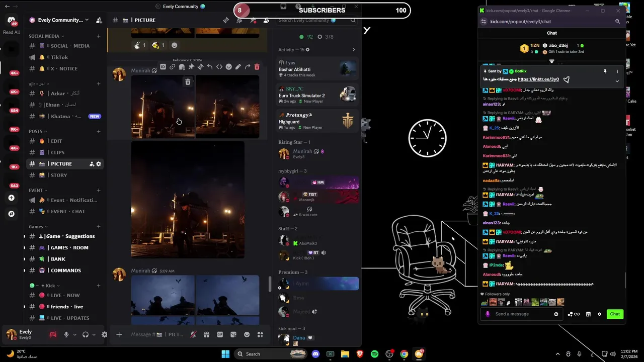644x362 pixels.
Task: Open Spotify from the taskbar
Action: pos(374,354)
